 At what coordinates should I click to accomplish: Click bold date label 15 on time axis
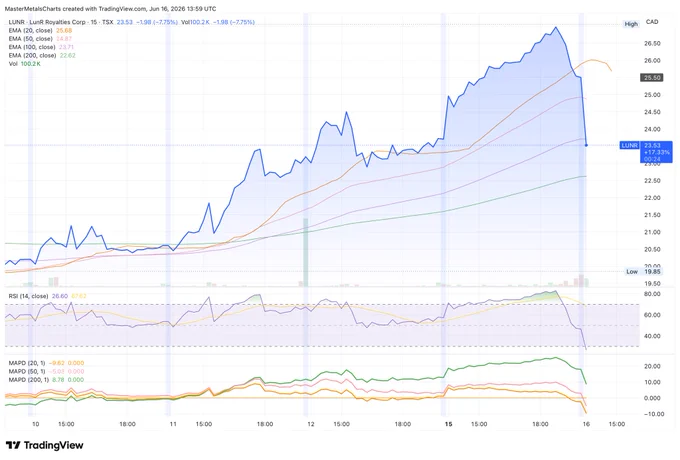[448, 424]
